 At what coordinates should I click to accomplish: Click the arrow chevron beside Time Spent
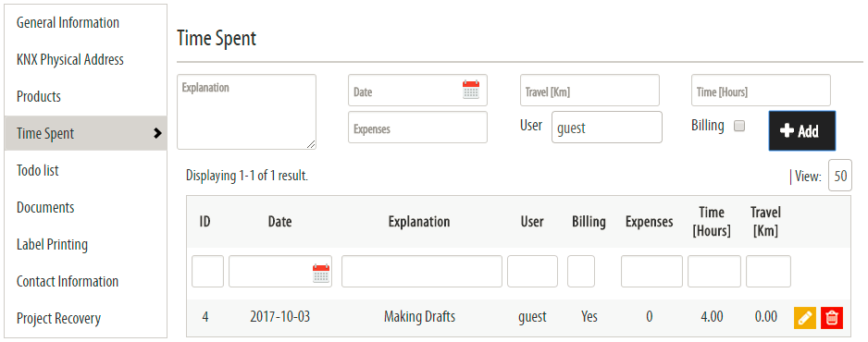coord(157,133)
